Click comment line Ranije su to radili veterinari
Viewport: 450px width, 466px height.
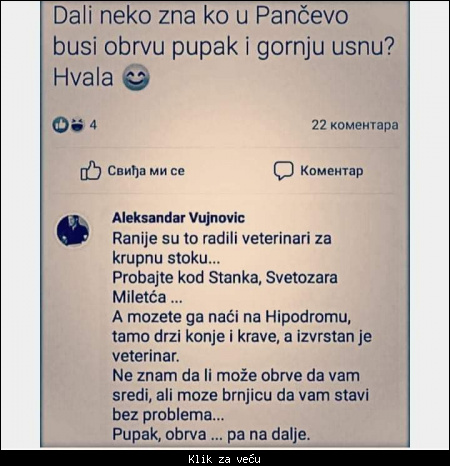pyautogui.click(x=222, y=238)
